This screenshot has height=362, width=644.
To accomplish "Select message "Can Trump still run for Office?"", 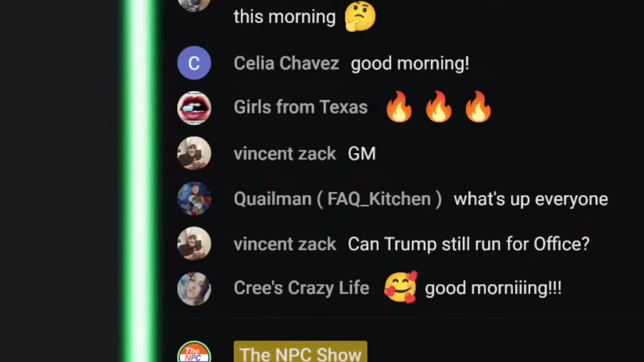I will tap(468, 244).
